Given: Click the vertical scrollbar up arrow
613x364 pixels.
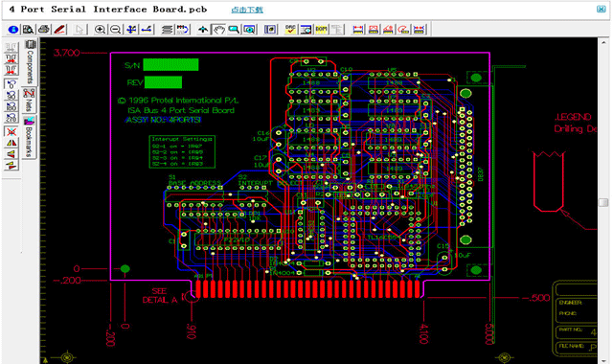Looking at the screenshot, I should click(603, 42).
